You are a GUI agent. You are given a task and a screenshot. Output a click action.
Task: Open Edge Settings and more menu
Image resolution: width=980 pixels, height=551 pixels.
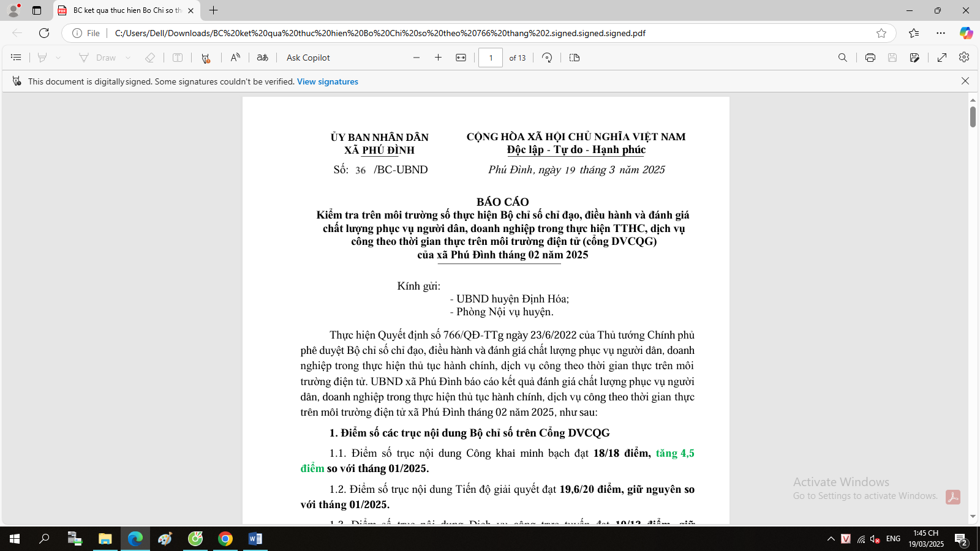941,33
